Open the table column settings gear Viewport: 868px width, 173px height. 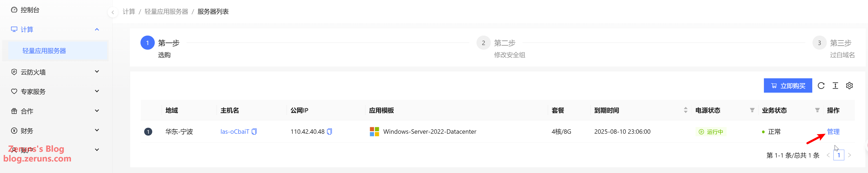[850, 85]
